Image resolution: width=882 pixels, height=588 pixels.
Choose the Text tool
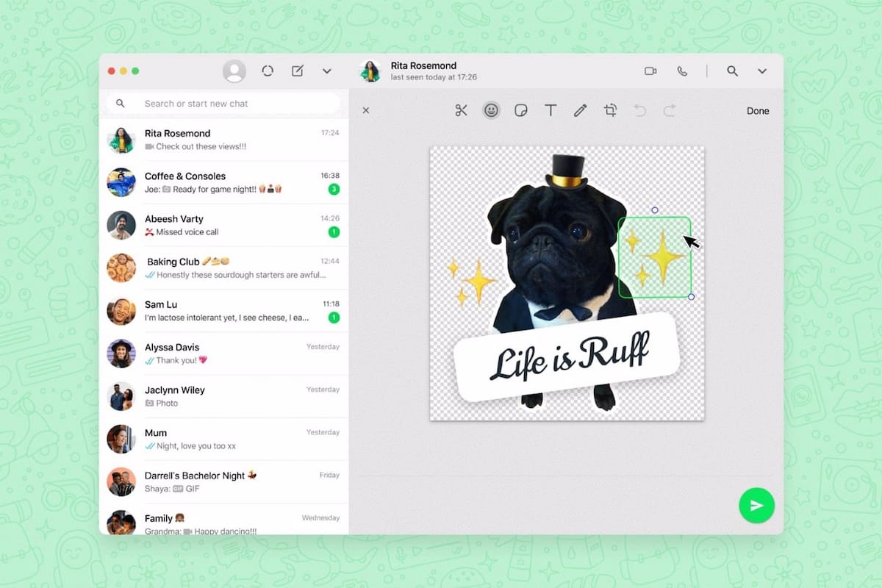(551, 110)
